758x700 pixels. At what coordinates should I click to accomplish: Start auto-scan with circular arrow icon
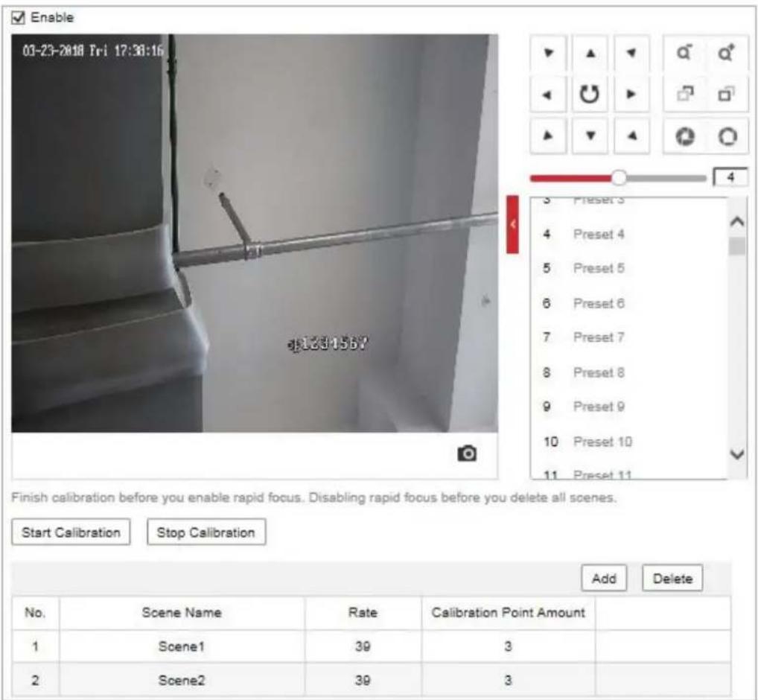(590, 95)
